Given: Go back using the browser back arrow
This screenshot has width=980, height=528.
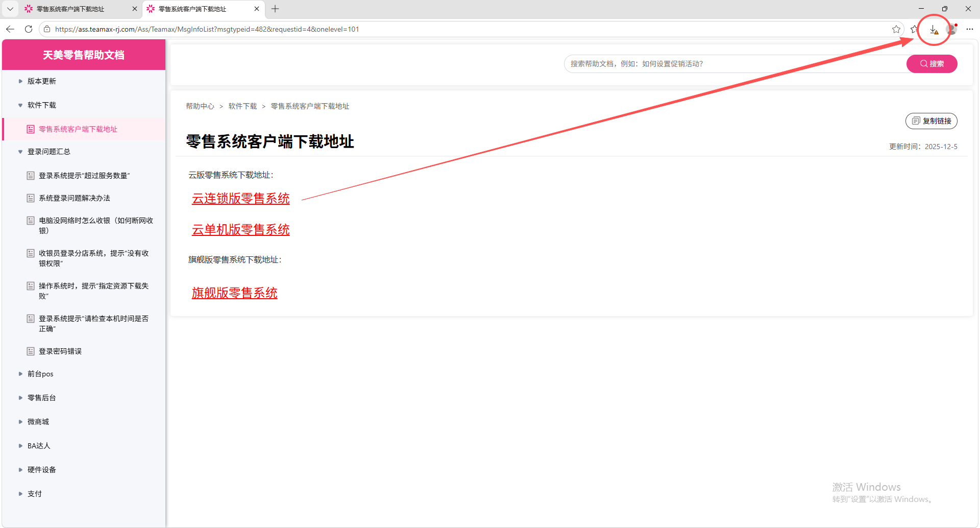Looking at the screenshot, I should (x=10, y=29).
